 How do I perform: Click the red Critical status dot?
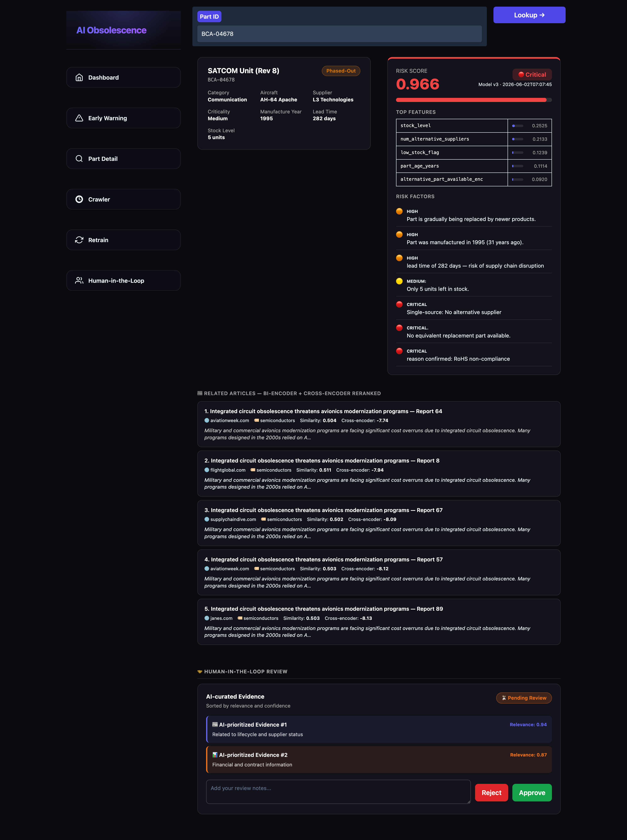tap(521, 74)
